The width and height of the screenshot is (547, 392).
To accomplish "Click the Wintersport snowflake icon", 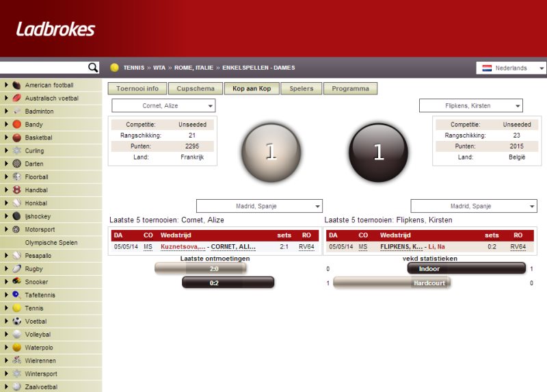I will pos(16,374).
